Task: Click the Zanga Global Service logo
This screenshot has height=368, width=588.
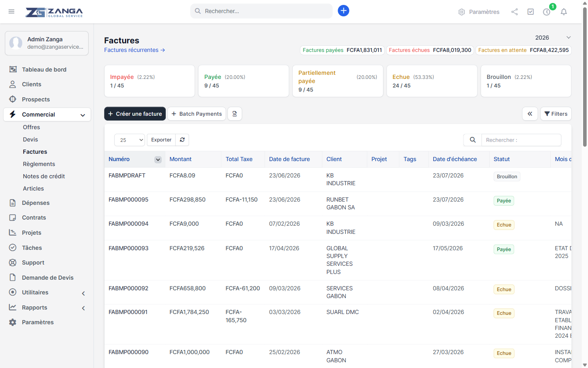Action: pyautogui.click(x=54, y=12)
